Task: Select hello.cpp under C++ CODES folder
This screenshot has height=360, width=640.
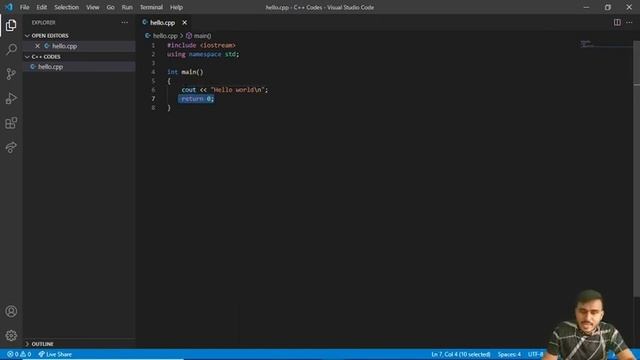Action: tap(51, 67)
